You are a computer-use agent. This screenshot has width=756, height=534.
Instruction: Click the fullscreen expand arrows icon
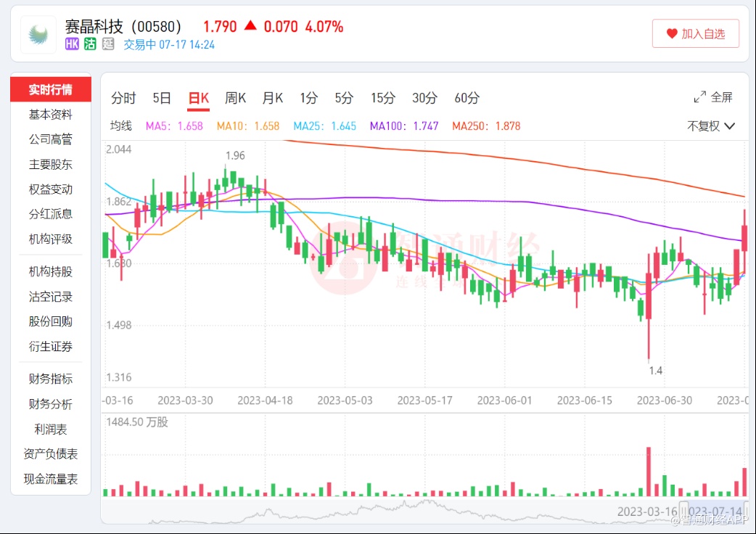tap(699, 97)
